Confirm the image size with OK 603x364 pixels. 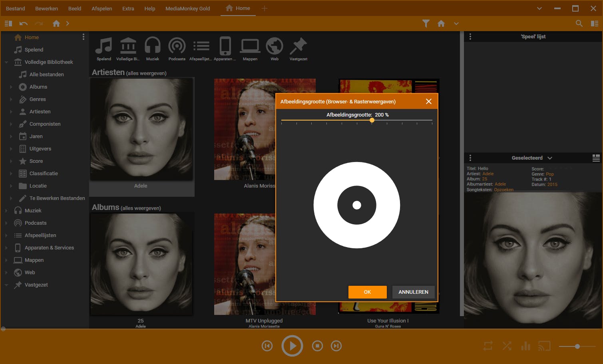(368, 292)
